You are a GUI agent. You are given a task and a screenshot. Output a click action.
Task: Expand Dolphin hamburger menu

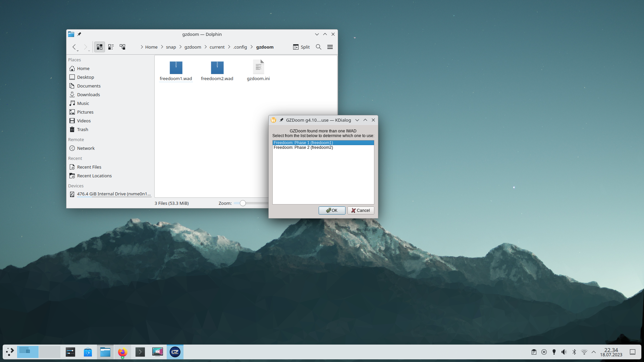coord(330,47)
